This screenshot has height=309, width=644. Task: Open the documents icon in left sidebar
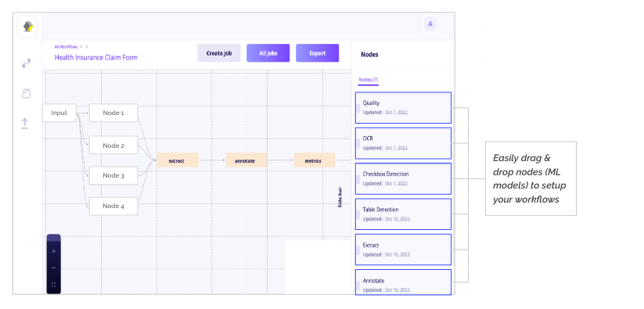pyautogui.click(x=27, y=94)
